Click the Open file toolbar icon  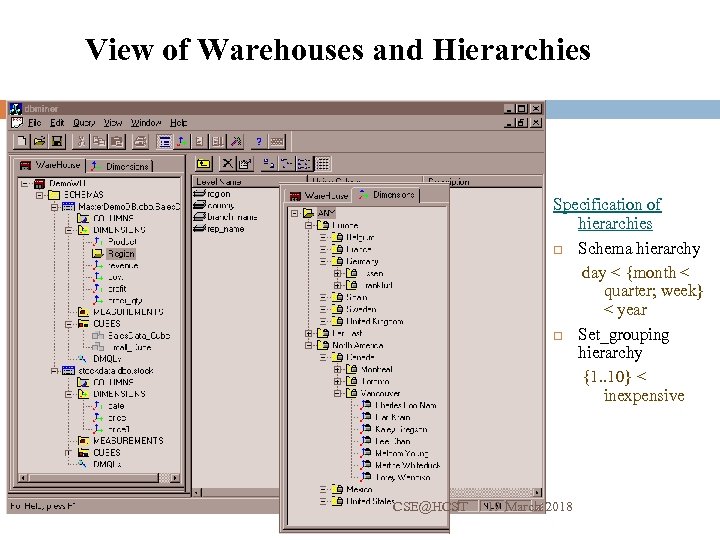tap(39, 141)
